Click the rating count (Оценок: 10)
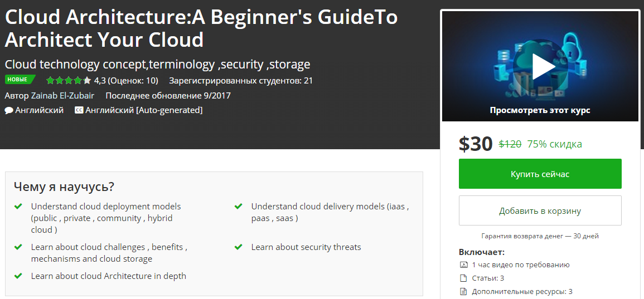 (133, 80)
